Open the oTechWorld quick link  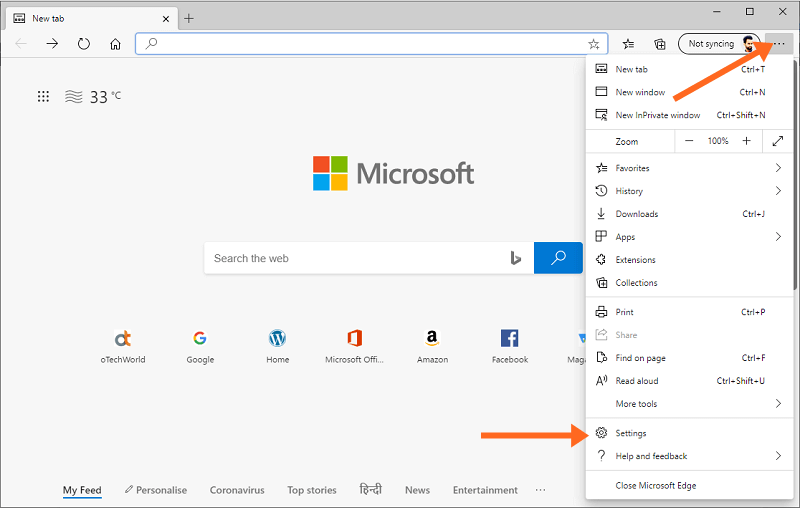click(x=122, y=346)
